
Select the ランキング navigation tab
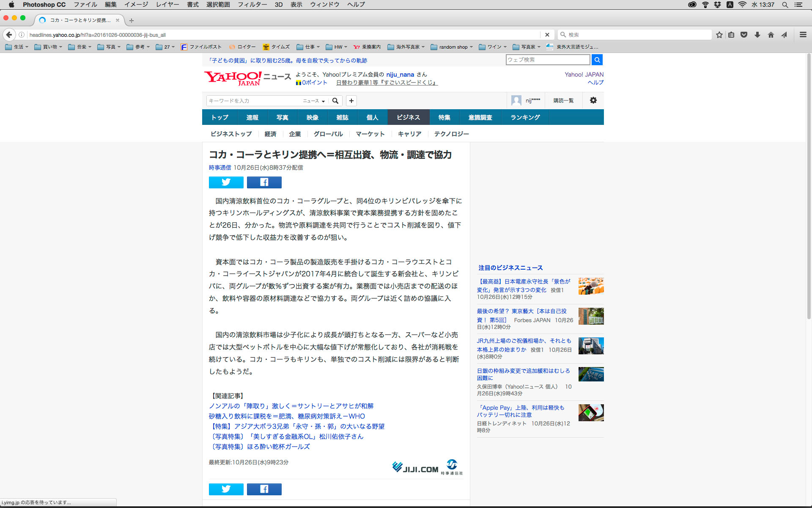(525, 117)
